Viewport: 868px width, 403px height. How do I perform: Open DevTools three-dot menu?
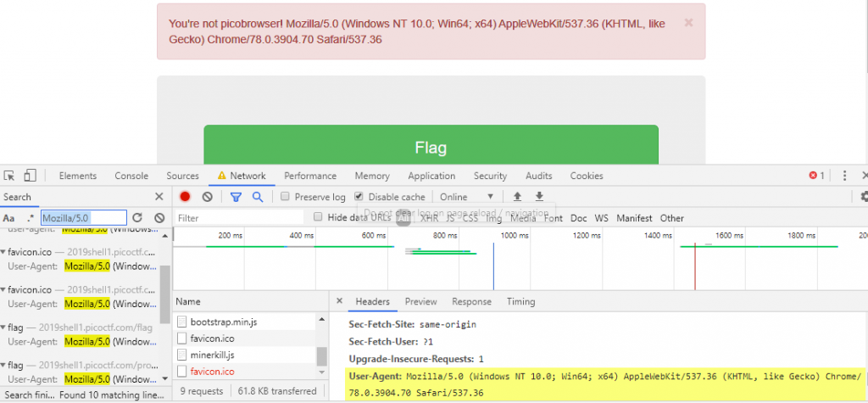(845, 176)
